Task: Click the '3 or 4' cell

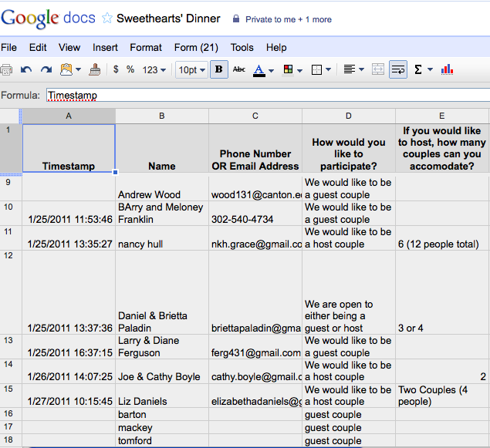Action: point(442,292)
